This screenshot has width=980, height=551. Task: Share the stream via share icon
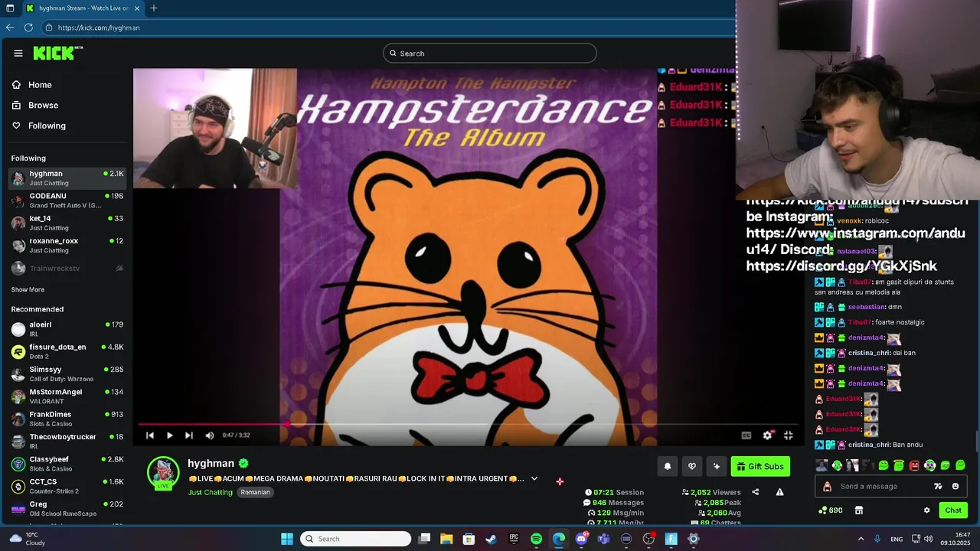click(x=755, y=492)
